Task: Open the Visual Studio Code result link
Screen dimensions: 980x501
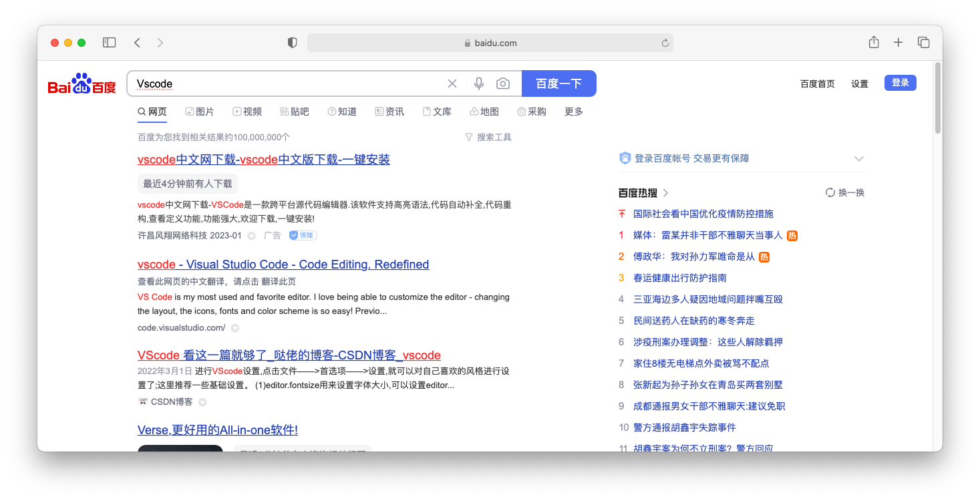Action: 283,265
